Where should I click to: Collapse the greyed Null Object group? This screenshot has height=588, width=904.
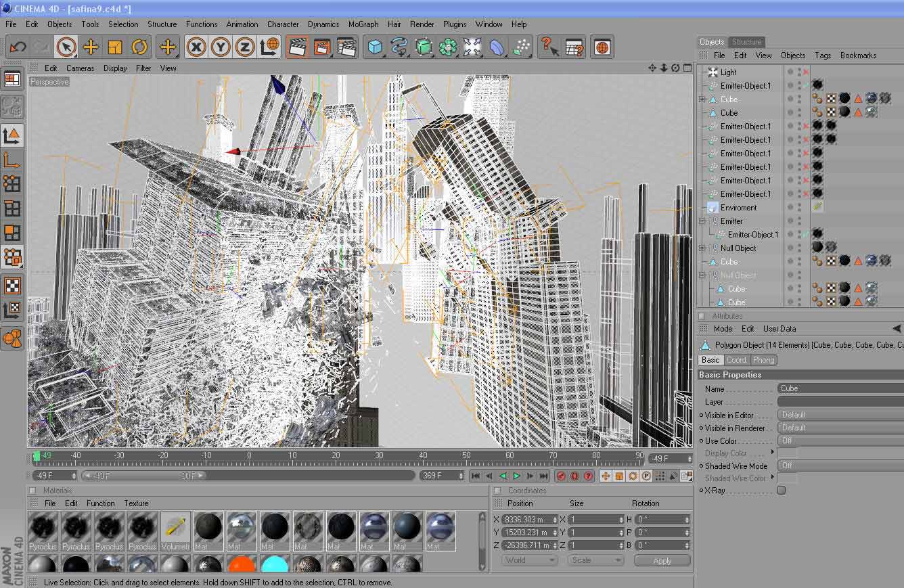[702, 275]
